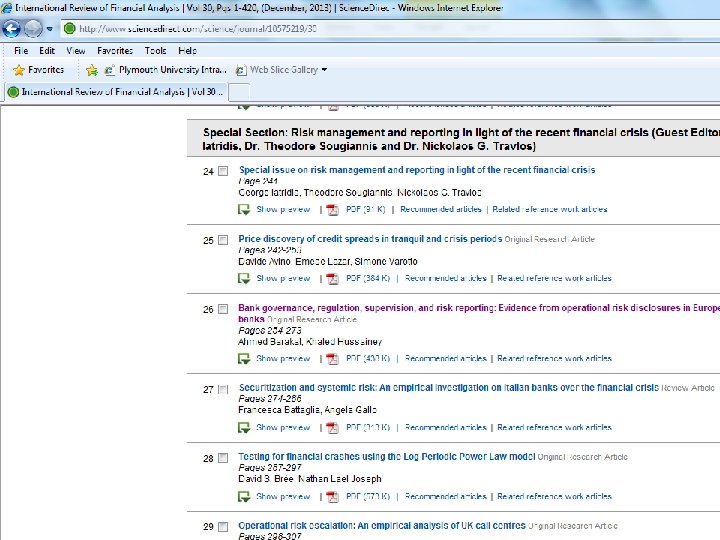Open the Web Slice Gallery dropdown arrow
Viewport: 720px width, 540px height.
tap(324, 70)
